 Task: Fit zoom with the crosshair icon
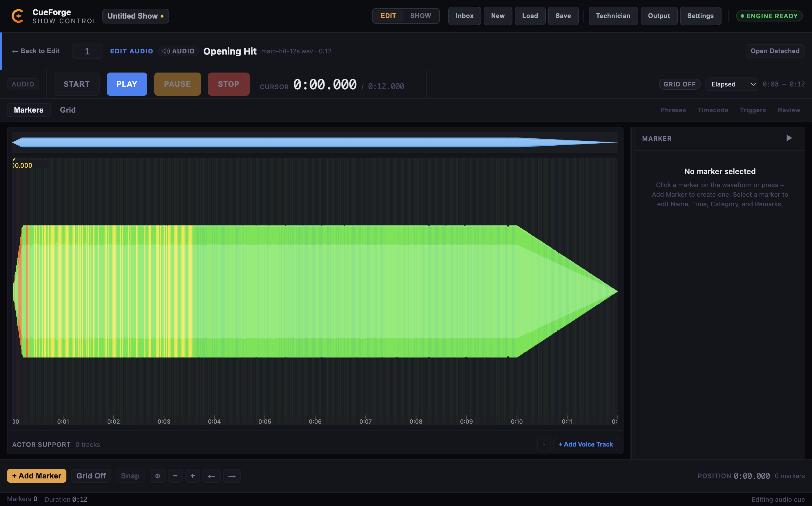pos(157,476)
